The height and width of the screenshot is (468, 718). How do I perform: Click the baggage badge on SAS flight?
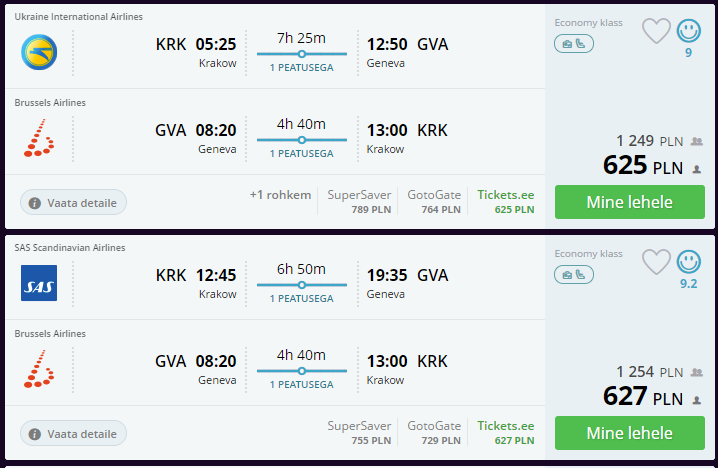coord(574,275)
